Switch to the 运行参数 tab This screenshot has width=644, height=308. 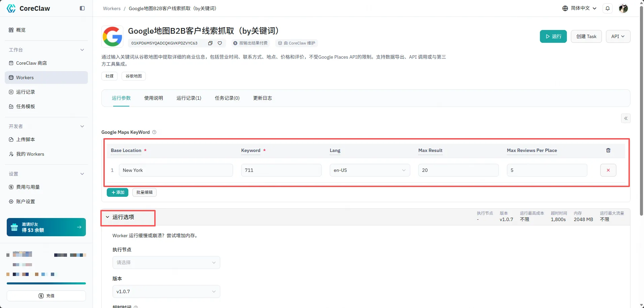(x=121, y=98)
